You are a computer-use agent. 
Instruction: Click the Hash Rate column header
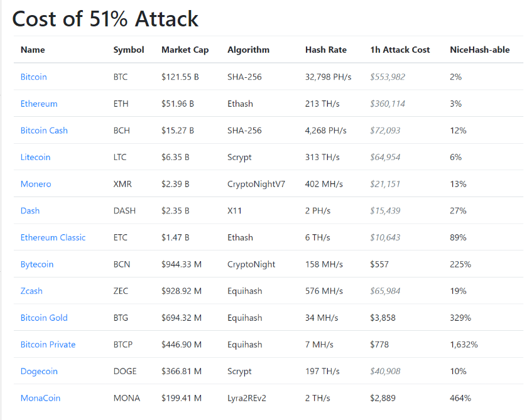tap(325, 50)
